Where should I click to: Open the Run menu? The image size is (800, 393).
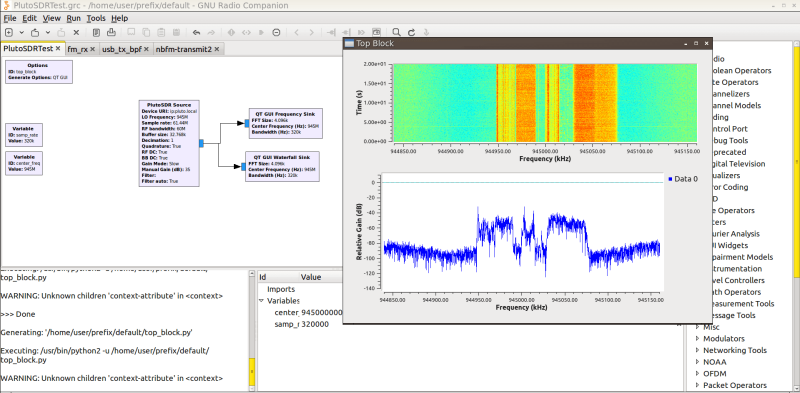73,18
